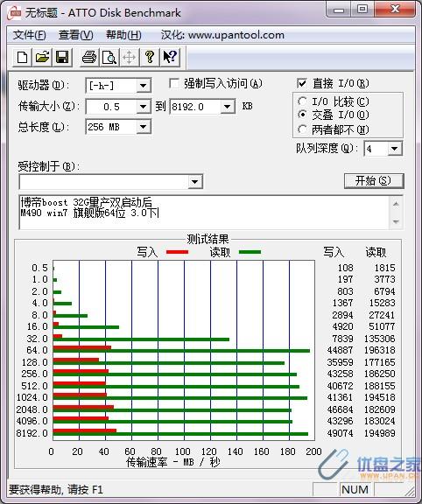Open the 总长度 256 MB dropdown
Viewport: 422px width, 504px height.
click(x=143, y=127)
